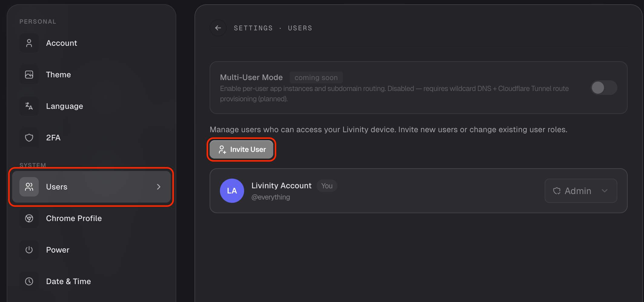
Task: Open the Admin role dropdown
Action: [x=581, y=191]
